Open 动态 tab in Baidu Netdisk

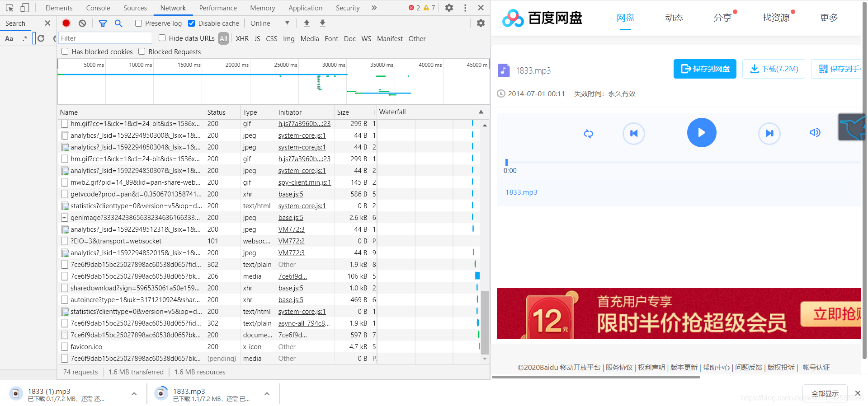coord(674,18)
